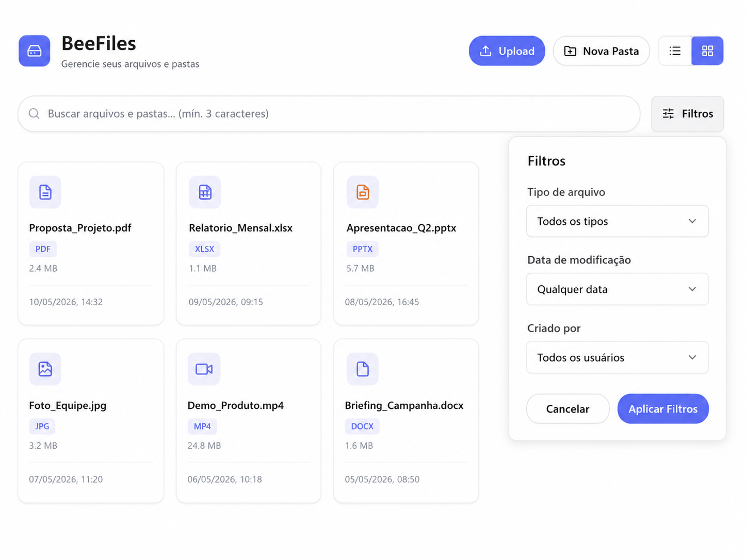Select the file name Relatorio_Mensal.xlsx
Image resolution: width=747 pixels, height=560 pixels.
(240, 228)
